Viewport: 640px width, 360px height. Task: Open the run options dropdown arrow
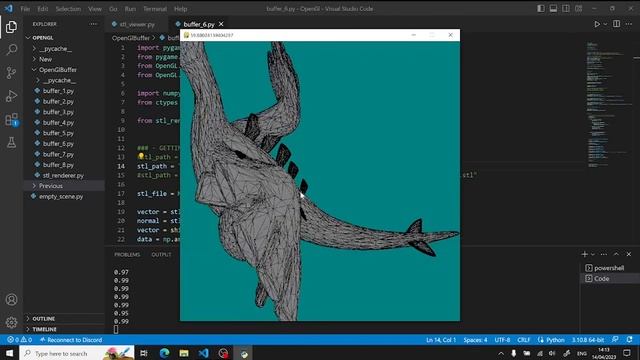(605, 24)
